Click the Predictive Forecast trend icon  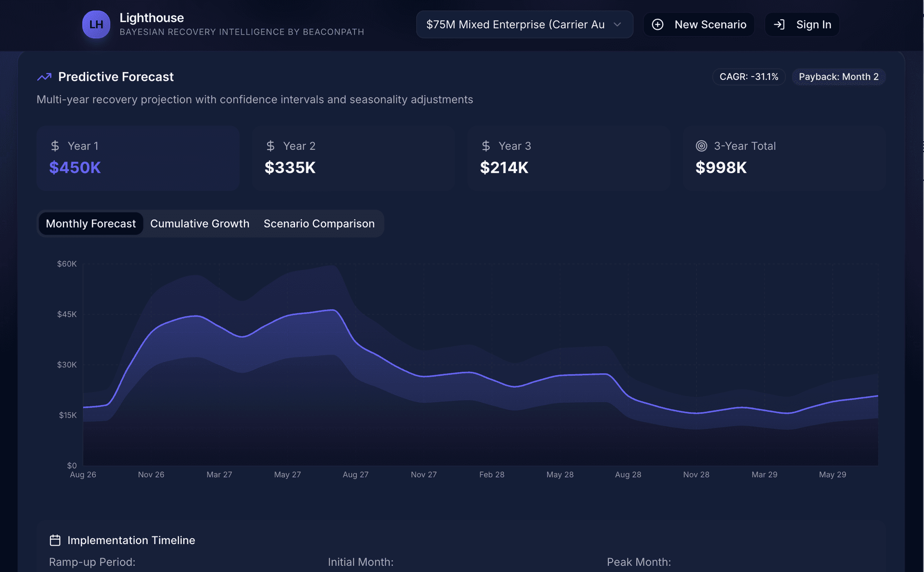(44, 77)
